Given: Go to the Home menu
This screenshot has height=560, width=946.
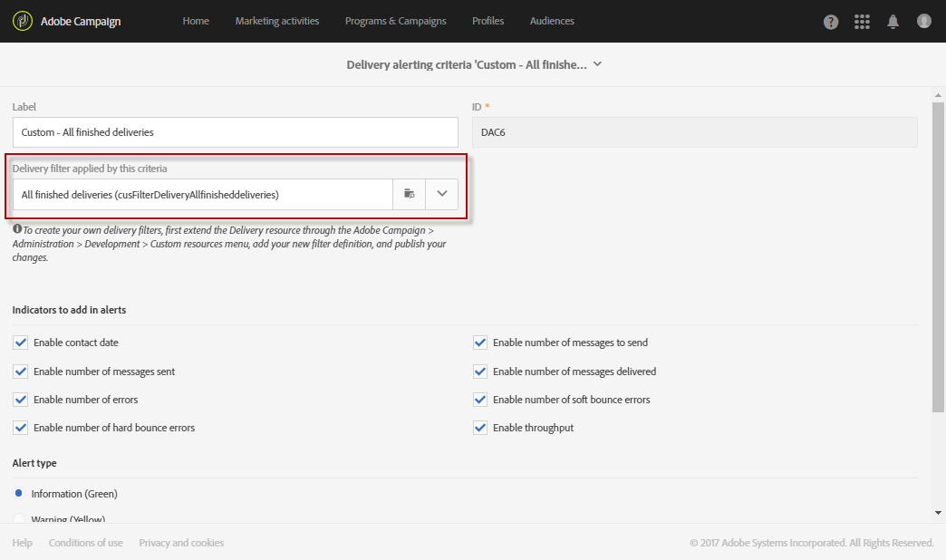Looking at the screenshot, I should tap(196, 21).
